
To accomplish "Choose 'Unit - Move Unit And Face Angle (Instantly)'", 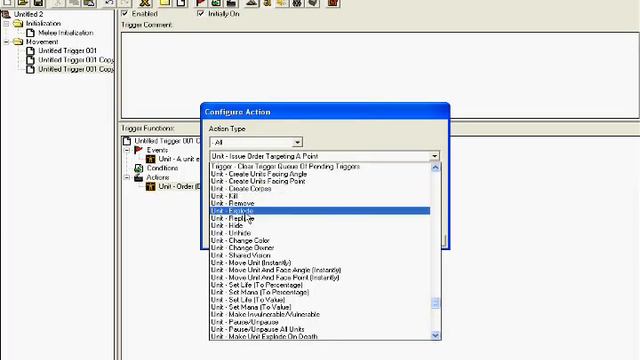I will click(320, 270).
